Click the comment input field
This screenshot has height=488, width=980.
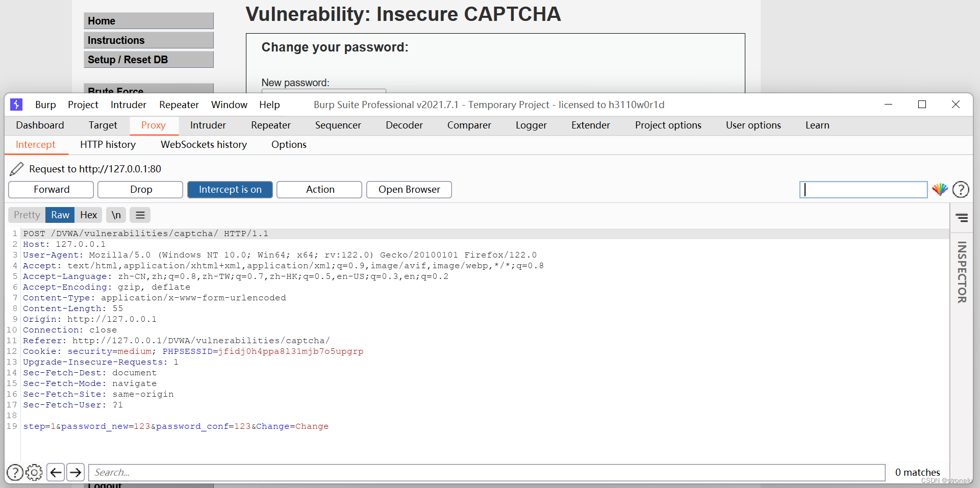863,190
